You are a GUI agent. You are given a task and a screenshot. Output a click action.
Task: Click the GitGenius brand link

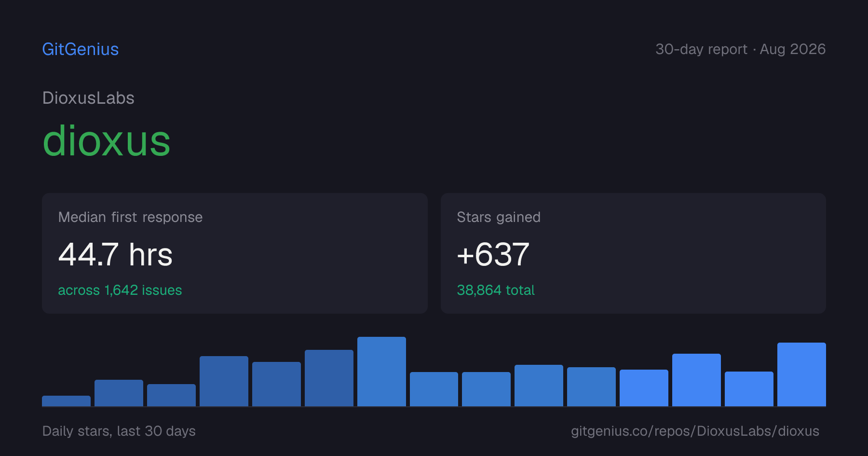pyautogui.click(x=81, y=49)
